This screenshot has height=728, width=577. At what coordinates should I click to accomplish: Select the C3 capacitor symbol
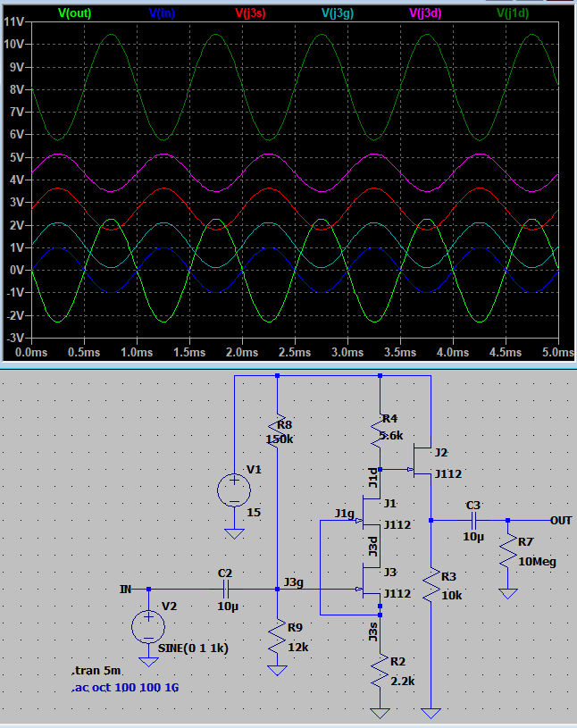click(x=474, y=520)
